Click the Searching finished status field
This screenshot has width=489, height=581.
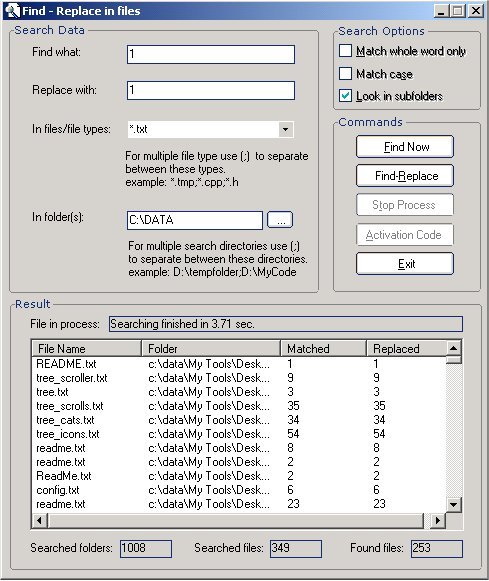coord(286,324)
